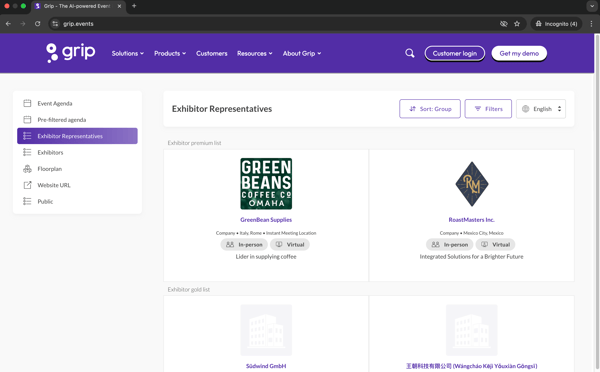The height and width of the screenshot is (372, 600).
Task: Reload the page using the refresh icon
Action: click(x=38, y=24)
